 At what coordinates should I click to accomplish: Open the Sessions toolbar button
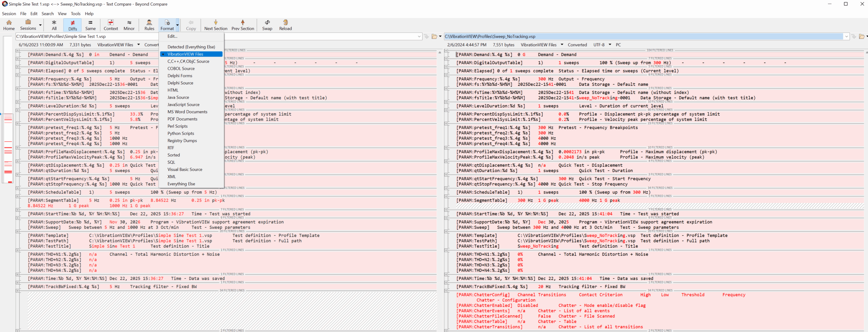[28, 25]
